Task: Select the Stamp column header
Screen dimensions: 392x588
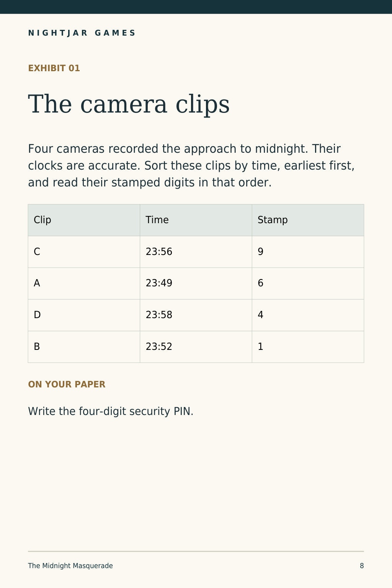Action: click(x=308, y=220)
